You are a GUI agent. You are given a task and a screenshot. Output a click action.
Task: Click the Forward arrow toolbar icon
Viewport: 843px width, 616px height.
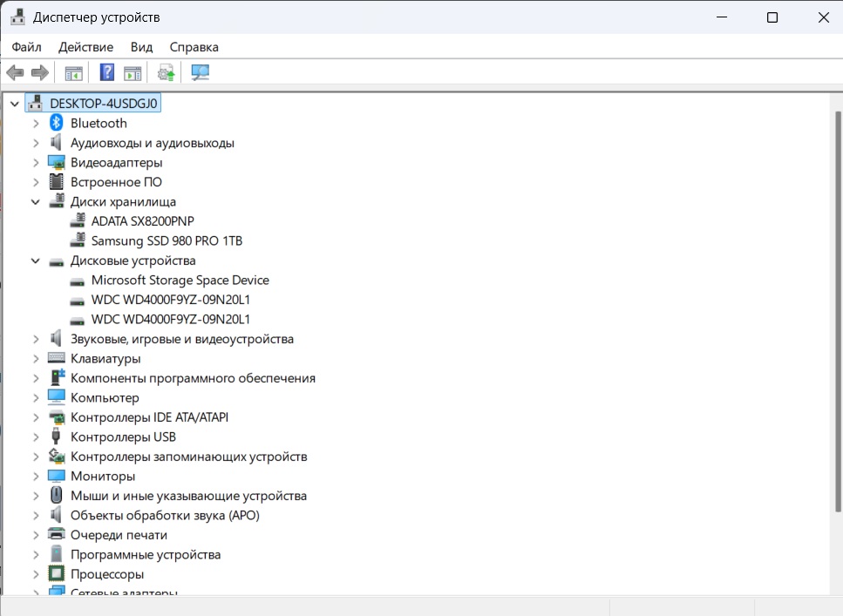(40, 72)
